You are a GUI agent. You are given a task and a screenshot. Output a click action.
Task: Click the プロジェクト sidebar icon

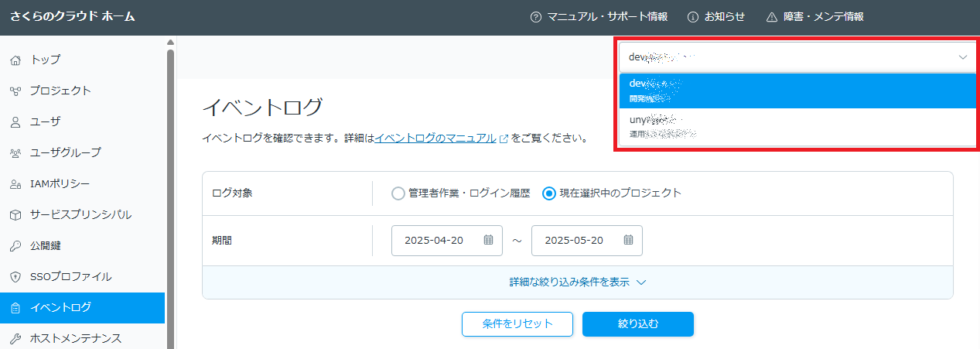15,91
